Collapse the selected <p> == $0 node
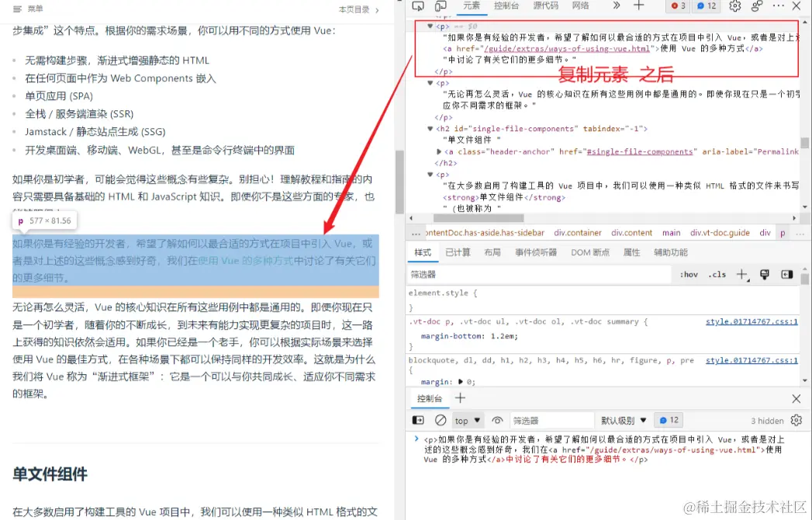The image size is (812, 520). (430, 26)
